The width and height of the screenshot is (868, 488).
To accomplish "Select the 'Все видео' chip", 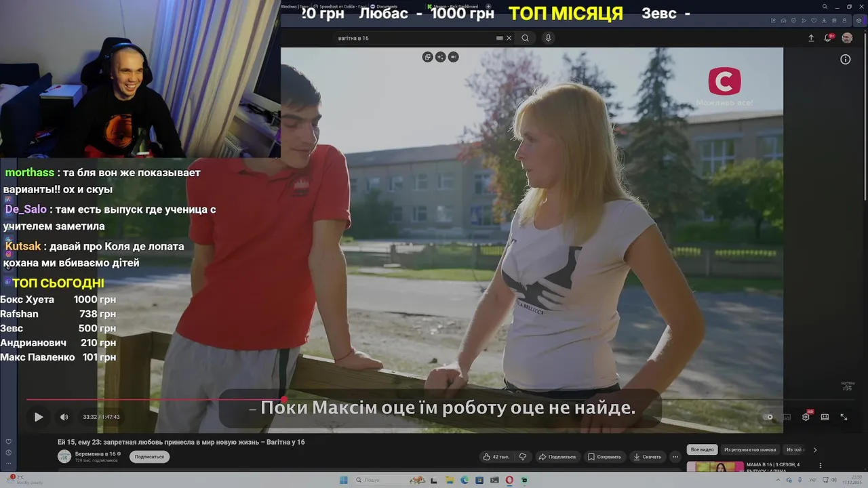I will pos(702,449).
